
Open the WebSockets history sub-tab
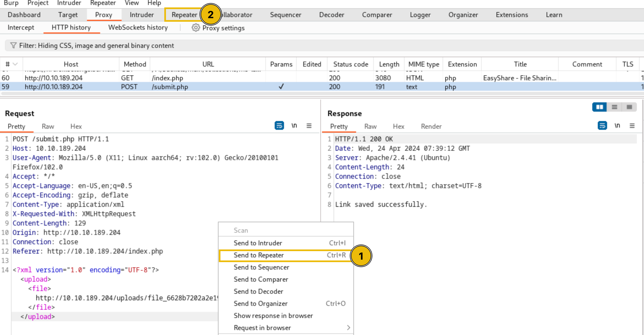[138, 28]
